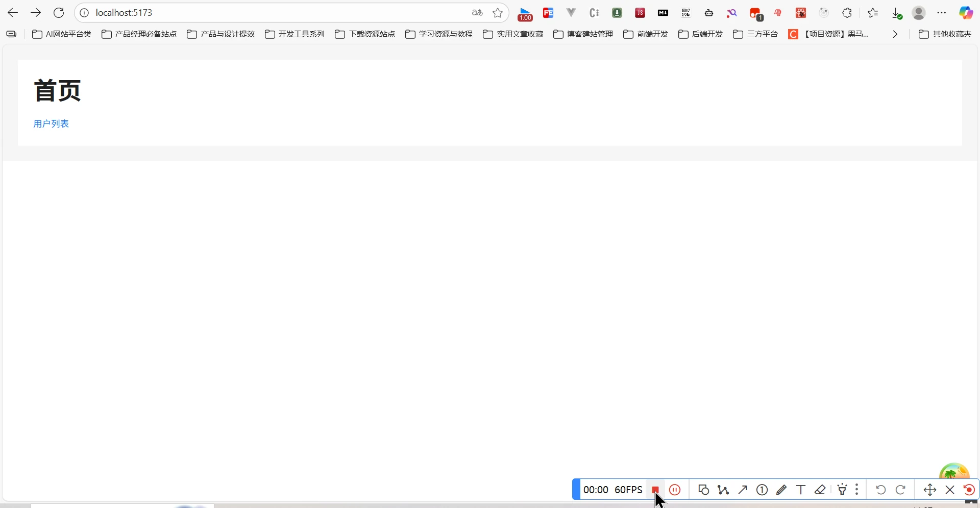Viewport: 980px width, 508px height.
Task: Choose the numbered step marker tool
Action: coord(762,490)
